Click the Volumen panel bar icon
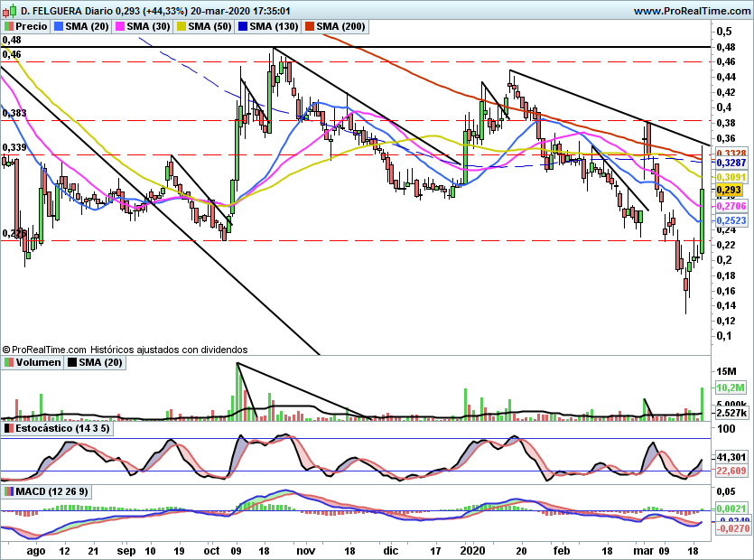This screenshot has width=754, height=560. click(x=9, y=362)
